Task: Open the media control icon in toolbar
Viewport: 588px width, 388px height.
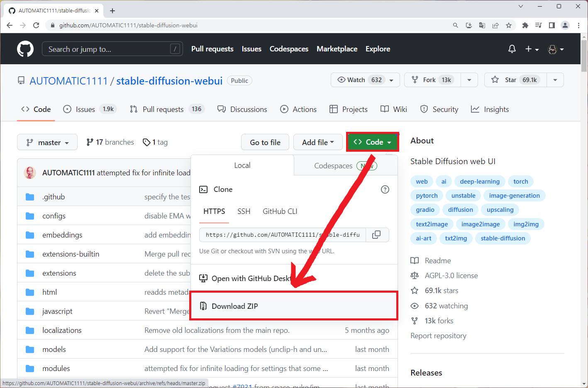Action: click(539, 25)
